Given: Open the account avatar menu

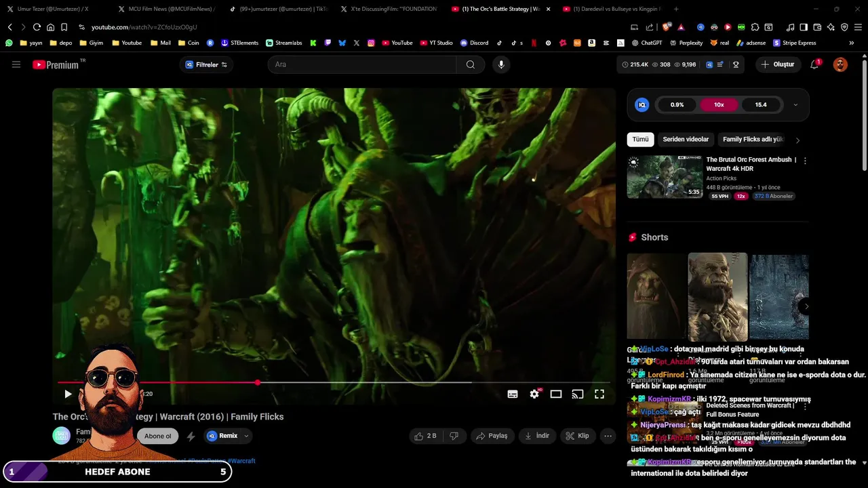Looking at the screenshot, I should (x=840, y=64).
